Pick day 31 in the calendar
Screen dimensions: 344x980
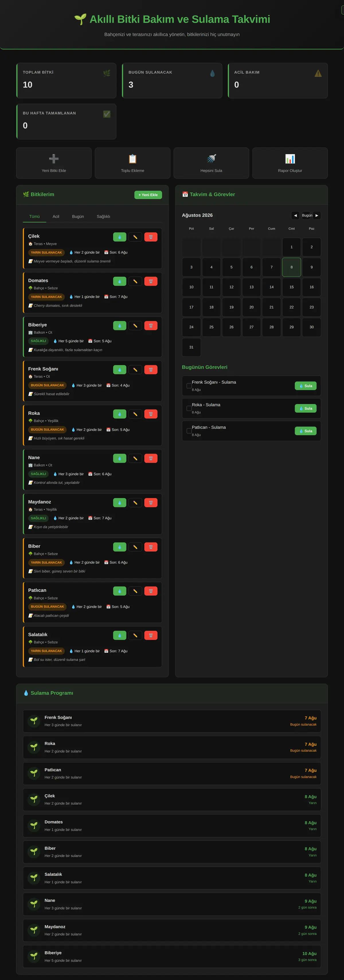pos(191,347)
